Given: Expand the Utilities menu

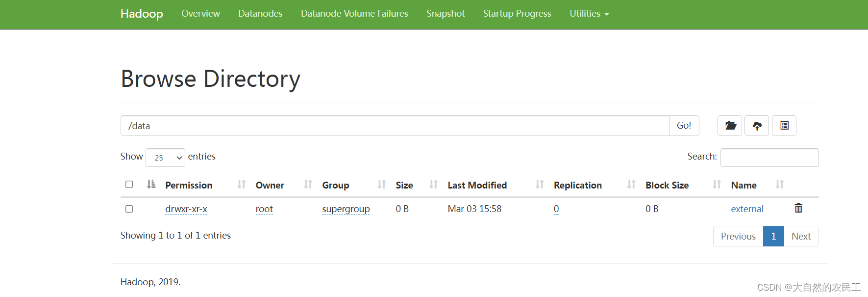Looking at the screenshot, I should click(x=589, y=14).
